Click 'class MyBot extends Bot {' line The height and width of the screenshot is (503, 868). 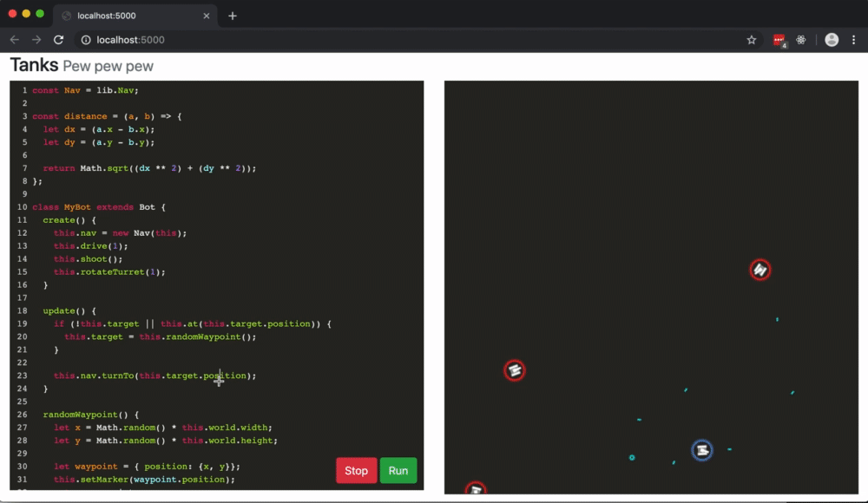click(99, 207)
